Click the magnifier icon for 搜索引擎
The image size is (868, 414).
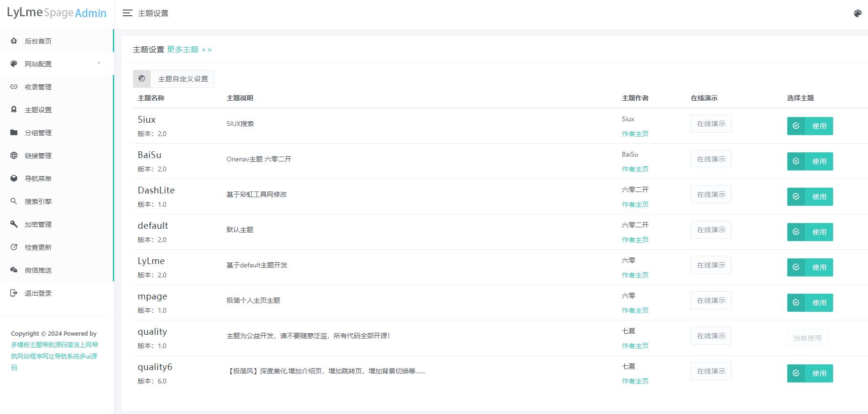click(x=14, y=202)
